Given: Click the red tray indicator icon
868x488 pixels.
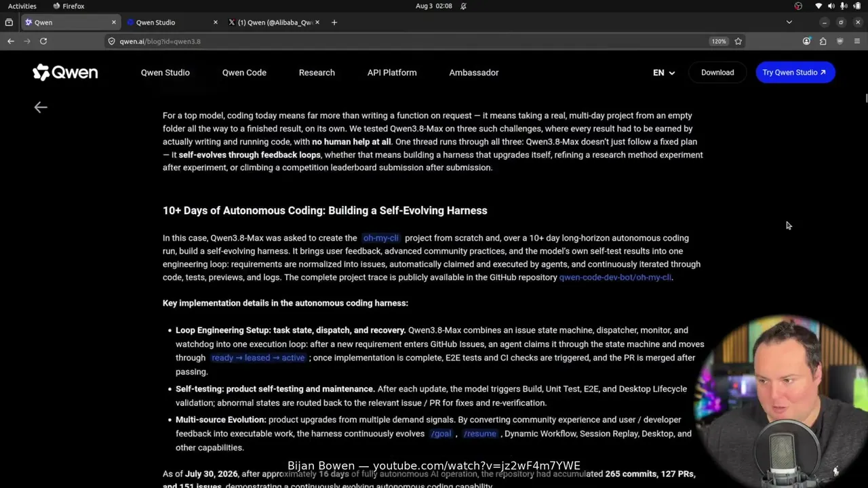Looking at the screenshot, I should tap(799, 6).
